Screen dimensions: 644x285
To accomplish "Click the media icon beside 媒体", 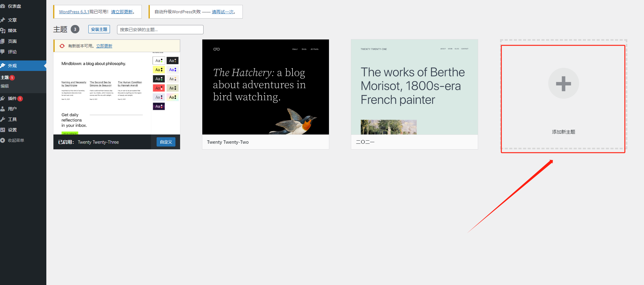I will tap(2, 31).
